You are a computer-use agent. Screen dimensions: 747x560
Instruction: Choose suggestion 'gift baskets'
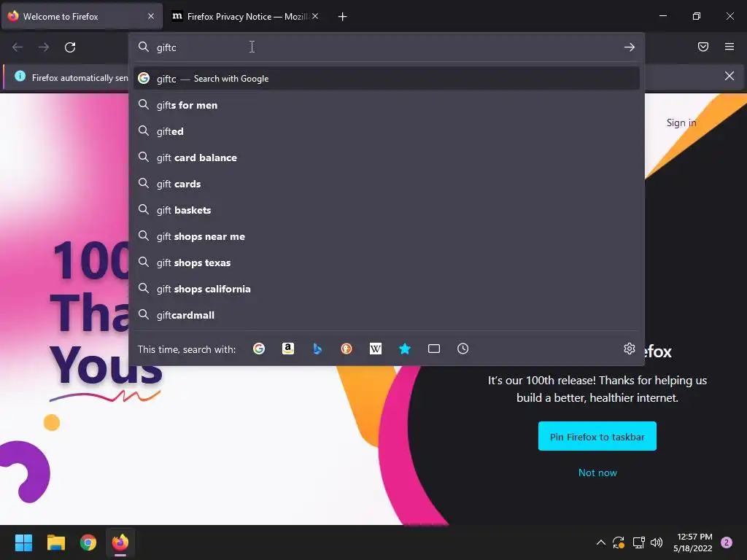tap(387, 210)
